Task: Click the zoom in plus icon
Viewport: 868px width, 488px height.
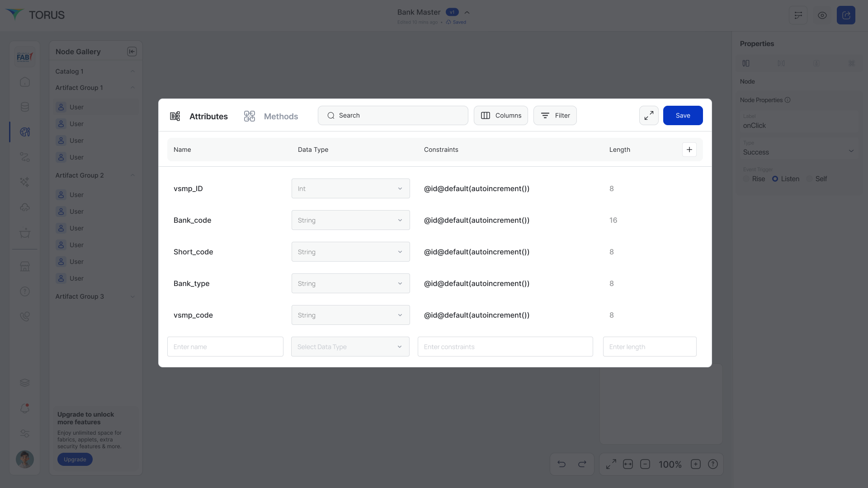Action: coord(696,464)
